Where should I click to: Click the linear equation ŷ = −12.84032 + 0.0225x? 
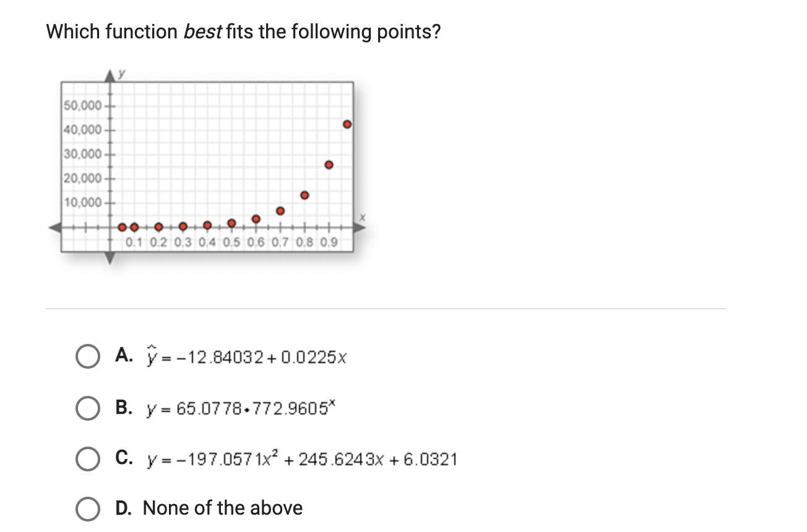(x=246, y=357)
